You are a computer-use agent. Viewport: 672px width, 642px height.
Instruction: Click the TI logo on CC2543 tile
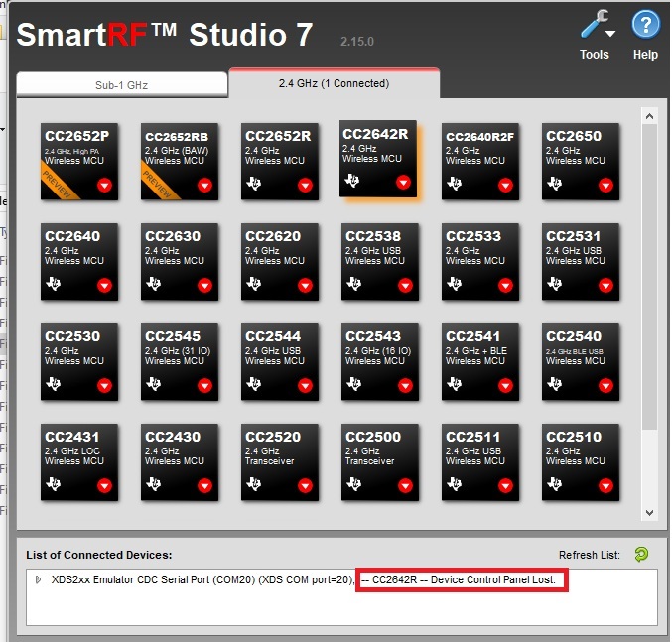[x=354, y=384]
